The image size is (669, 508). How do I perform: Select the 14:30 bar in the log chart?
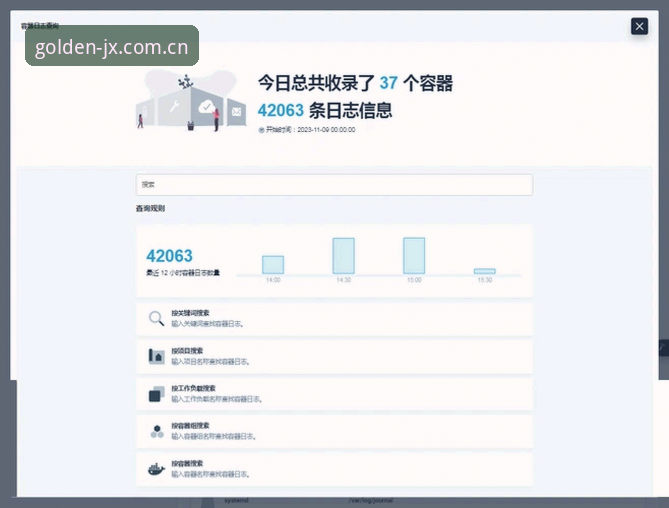343,256
